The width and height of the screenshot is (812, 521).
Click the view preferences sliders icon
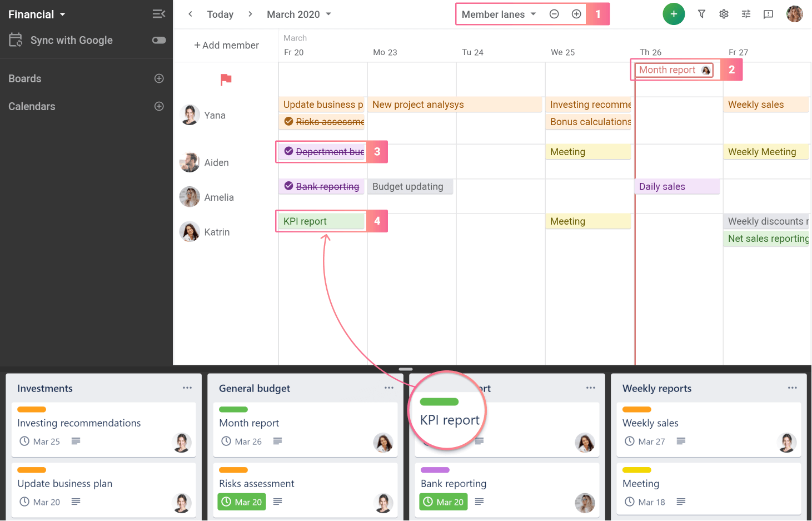click(746, 14)
